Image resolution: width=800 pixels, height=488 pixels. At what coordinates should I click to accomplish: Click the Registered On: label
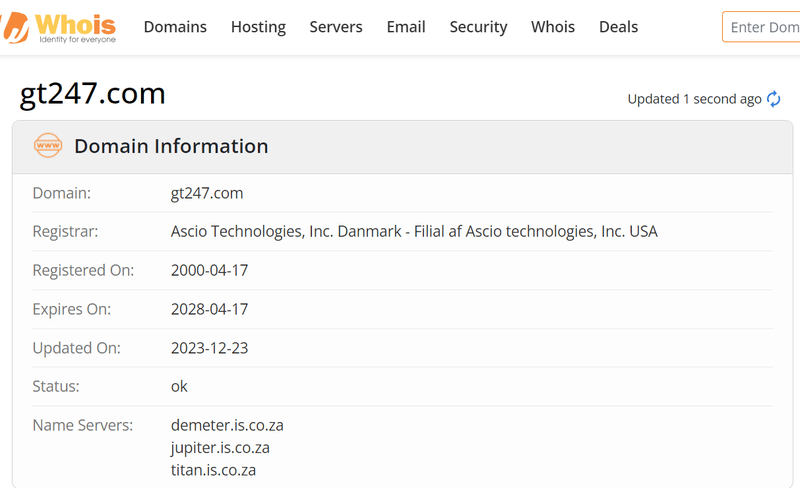[x=83, y=270]
